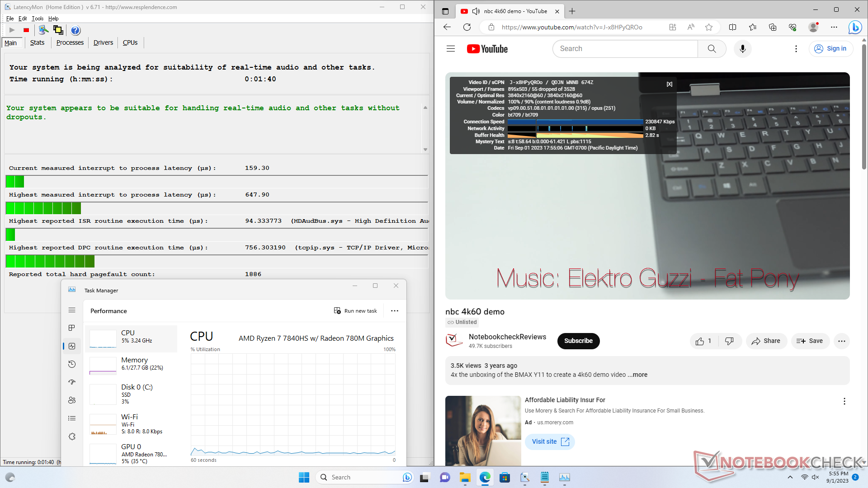Toggle the YouTube guide hamburger menu
Screen dimensions: 868x488
pos(450,49)
